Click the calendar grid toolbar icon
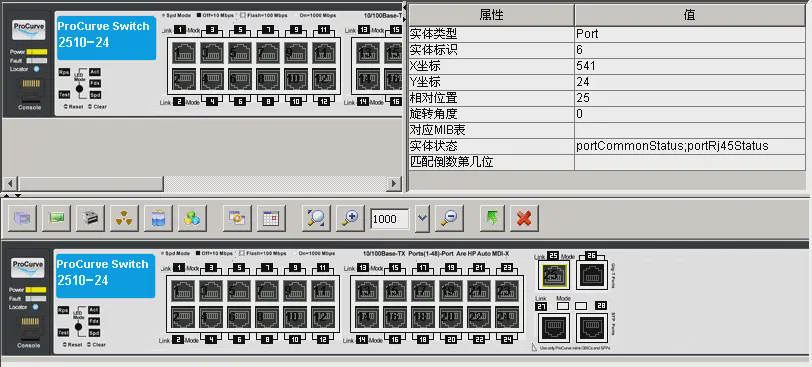The height and width of the screenshot is (367, 812). pyautogui.click(x=271, y=218)
